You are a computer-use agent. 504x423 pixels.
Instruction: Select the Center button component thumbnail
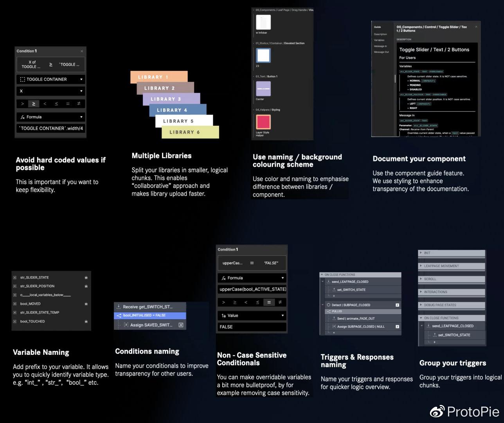pos(263,89)
